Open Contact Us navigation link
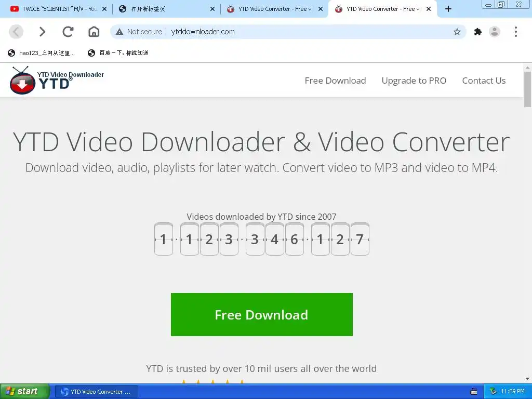 pos(484,81)
